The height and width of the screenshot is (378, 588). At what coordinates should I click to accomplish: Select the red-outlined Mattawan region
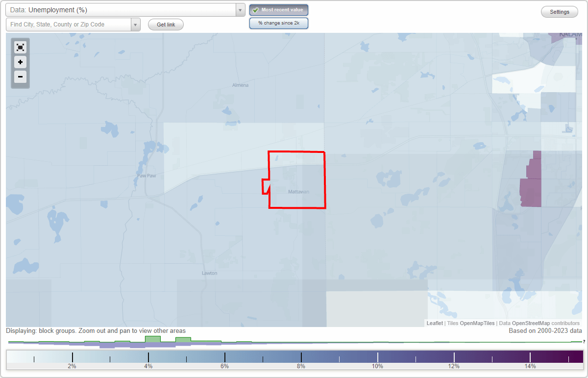[296, 180]
